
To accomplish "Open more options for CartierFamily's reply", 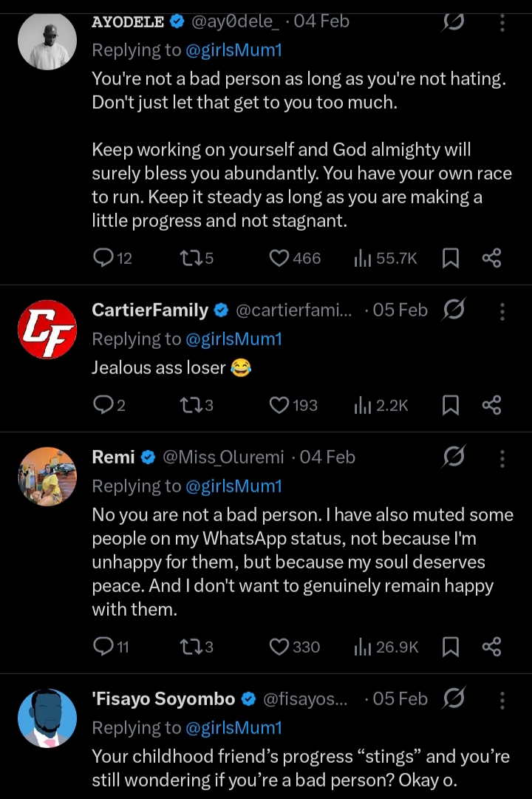I will point(502,311).
